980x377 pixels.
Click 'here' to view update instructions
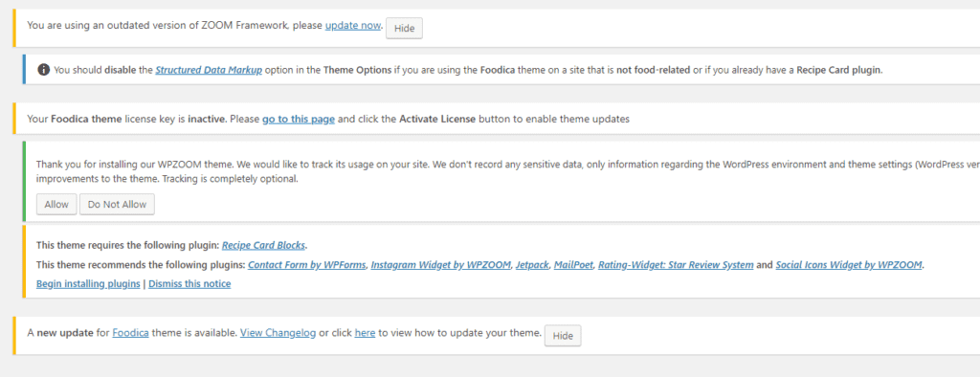(365, 333)
